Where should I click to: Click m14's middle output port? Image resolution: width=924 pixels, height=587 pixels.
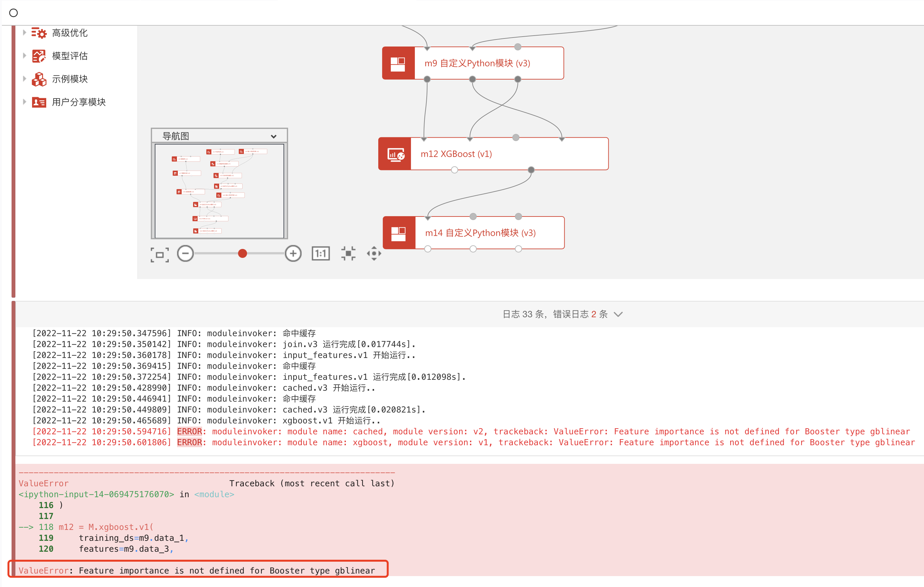473,249
